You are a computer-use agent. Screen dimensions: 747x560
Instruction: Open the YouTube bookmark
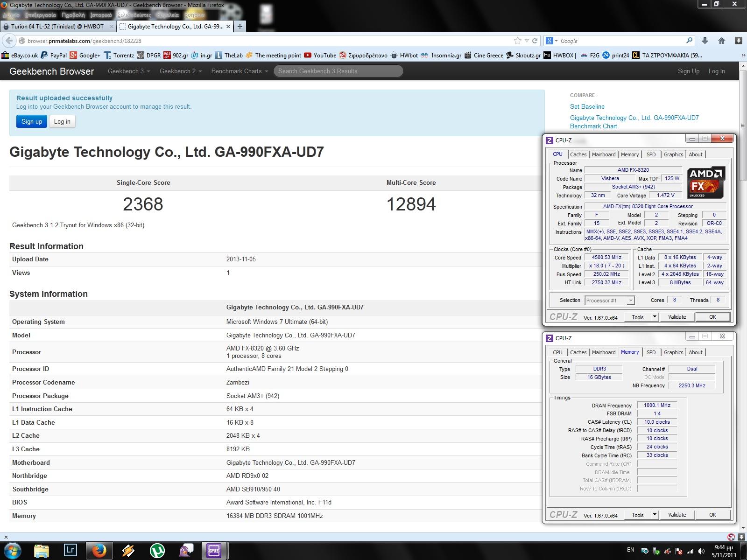coord(320,55)
